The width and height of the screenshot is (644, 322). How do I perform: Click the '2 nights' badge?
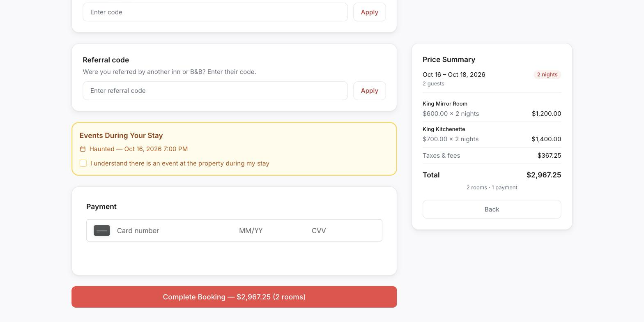click(547, 75)
